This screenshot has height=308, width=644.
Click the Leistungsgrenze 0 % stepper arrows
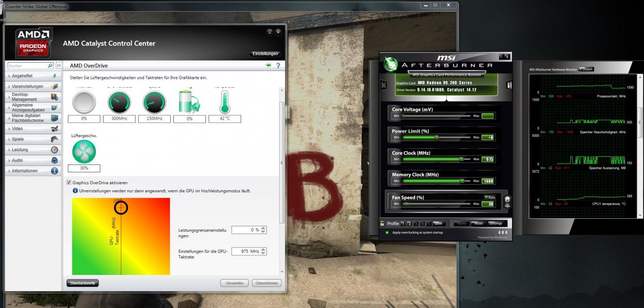(263, 230)
